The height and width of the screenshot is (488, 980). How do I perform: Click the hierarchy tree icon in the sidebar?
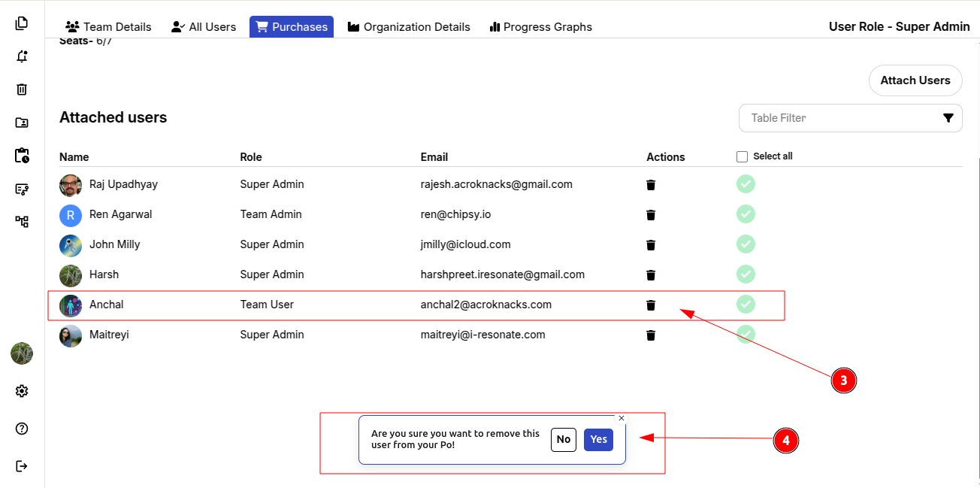point(22,222)
